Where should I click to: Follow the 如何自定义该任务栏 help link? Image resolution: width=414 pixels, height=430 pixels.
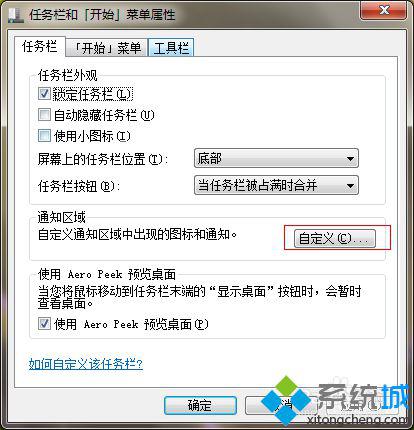click(x=86, y=364)
